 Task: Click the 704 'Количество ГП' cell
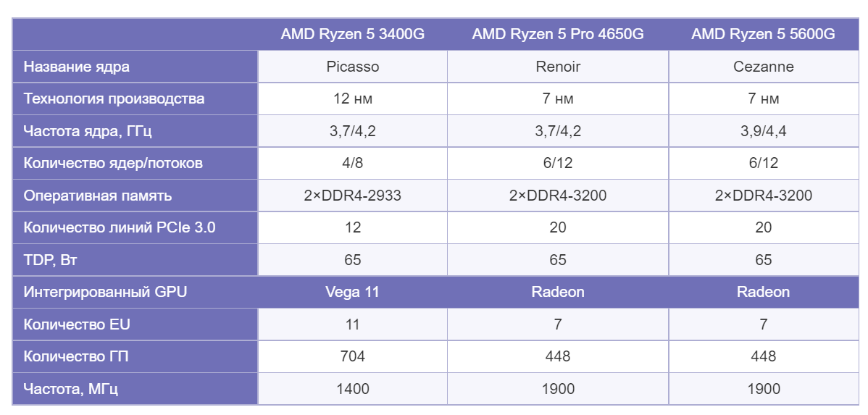coord(352,356)
